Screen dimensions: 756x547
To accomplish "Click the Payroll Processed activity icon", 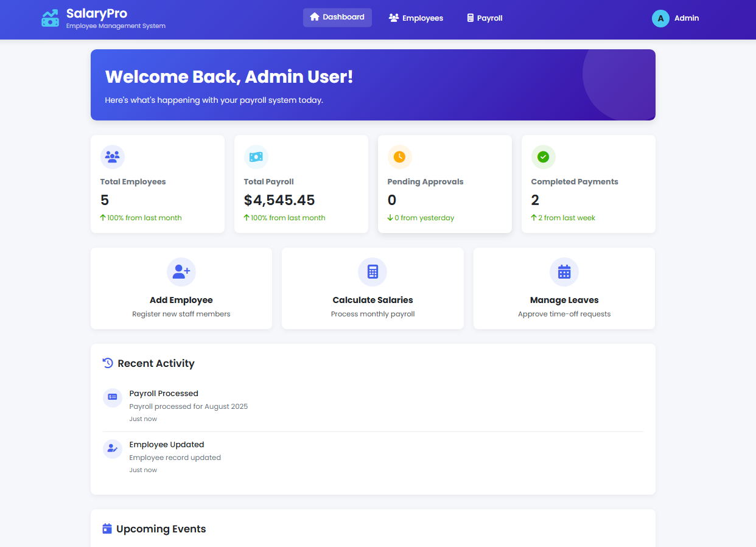I will 113,397.
